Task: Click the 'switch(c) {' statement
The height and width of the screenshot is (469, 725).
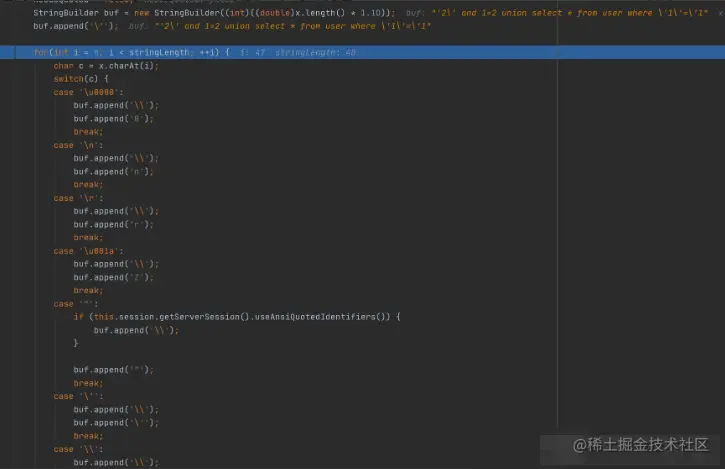Action: [x=81, y=79]
